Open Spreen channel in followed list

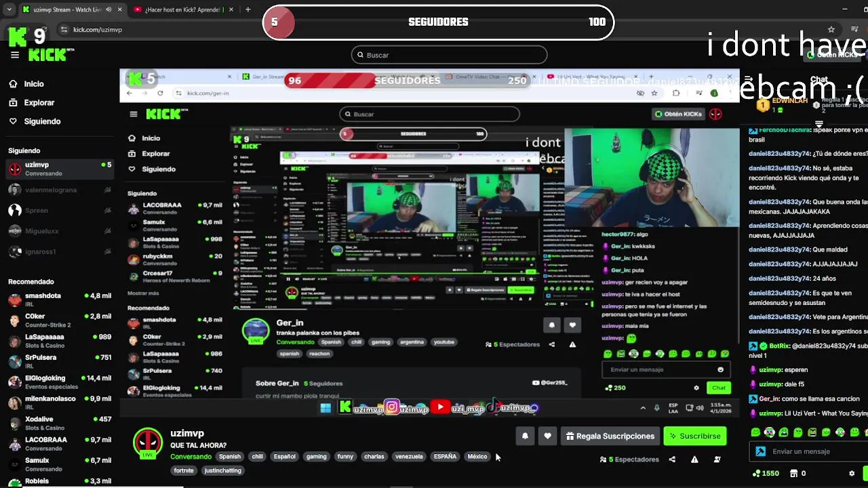tap(59, 211)
